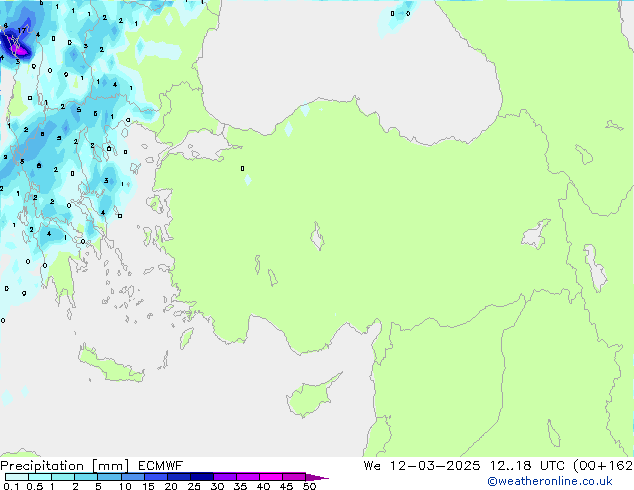
Task: Click the '0.5' legend scale label
Action: point(34,486)
